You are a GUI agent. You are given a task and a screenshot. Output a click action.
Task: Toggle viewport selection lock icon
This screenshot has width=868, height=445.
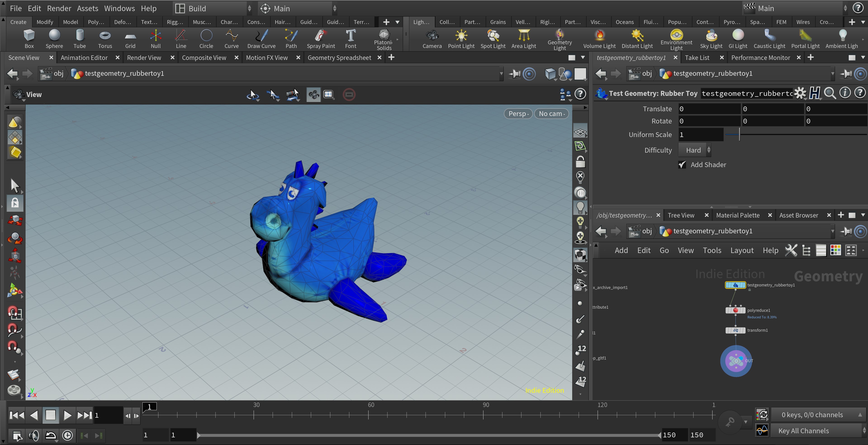(x=14, y=203)
